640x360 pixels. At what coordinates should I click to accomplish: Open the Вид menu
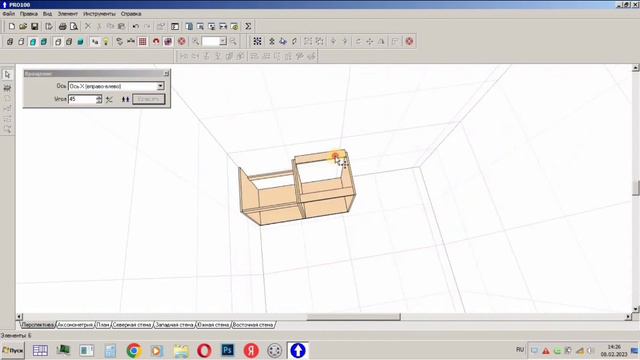pyautogui.click(x=47, y=14)
